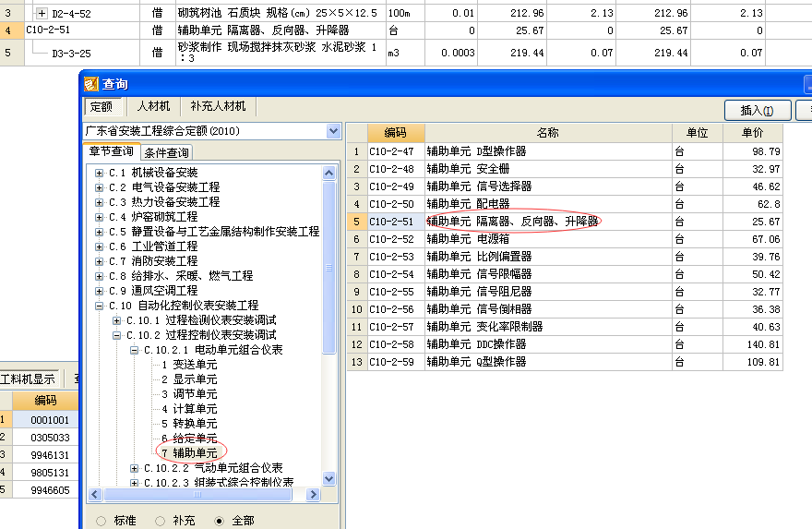Click tree scrollbar up arrow
The height and width of the screenshot is (529, 812).
(x=328, y=173)
